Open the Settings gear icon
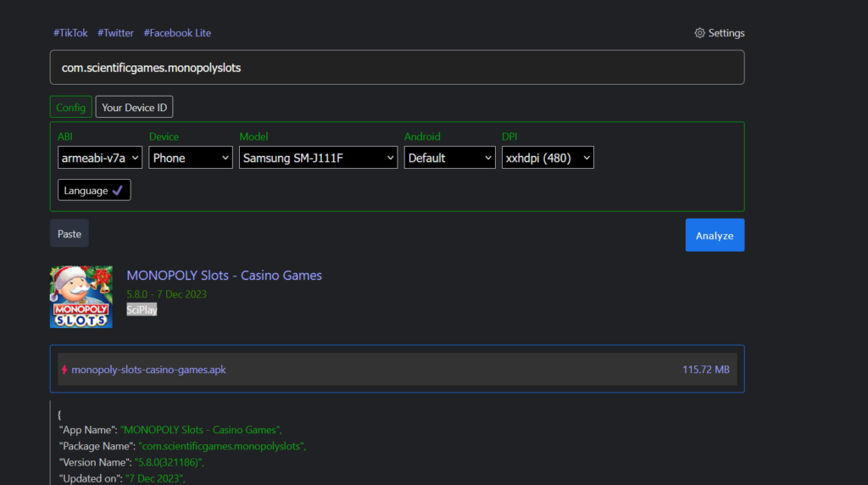Image resolution: width=868 pixels, height=485 pixels. pos(699,33)
